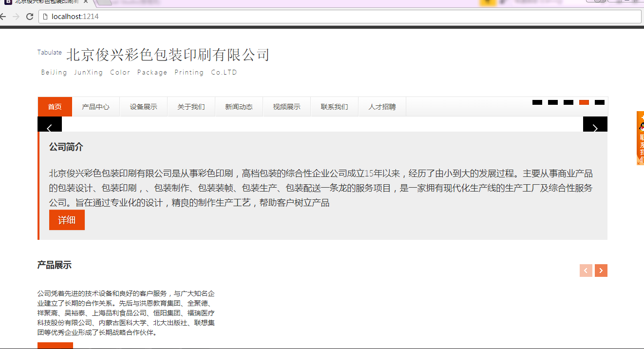This screenshot has height=349, width=644.
Task: Advance banner with right arrow
Action: click(x=595, y=128)
